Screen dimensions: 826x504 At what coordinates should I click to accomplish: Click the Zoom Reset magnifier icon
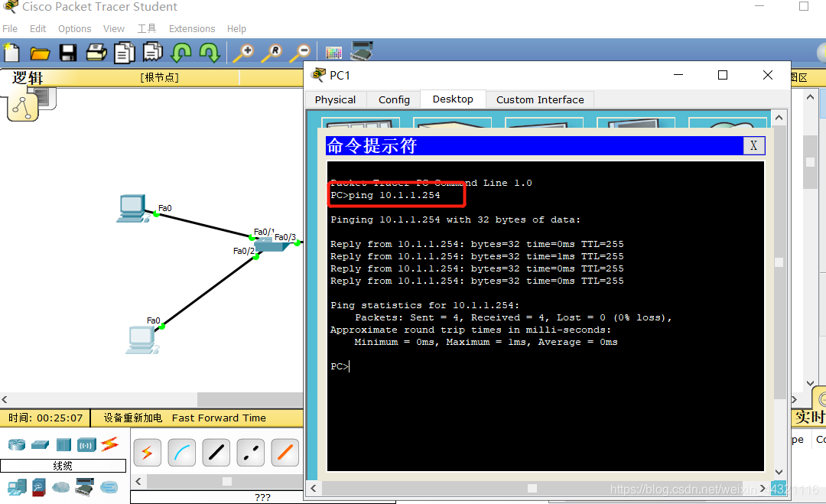click(x=272, y=53)
